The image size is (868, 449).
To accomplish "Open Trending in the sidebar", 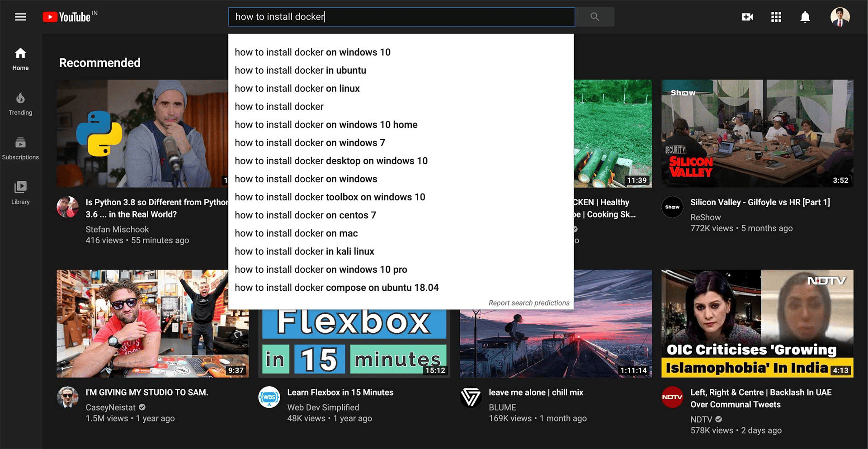I will 20,104.
